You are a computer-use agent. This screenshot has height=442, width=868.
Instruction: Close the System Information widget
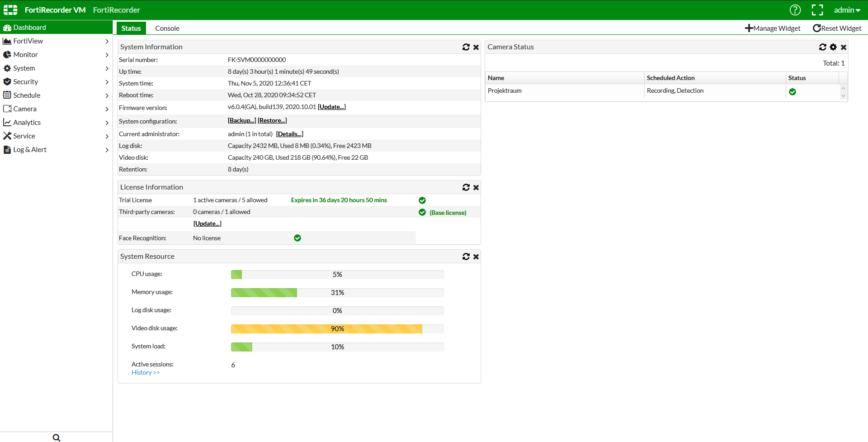476,47
